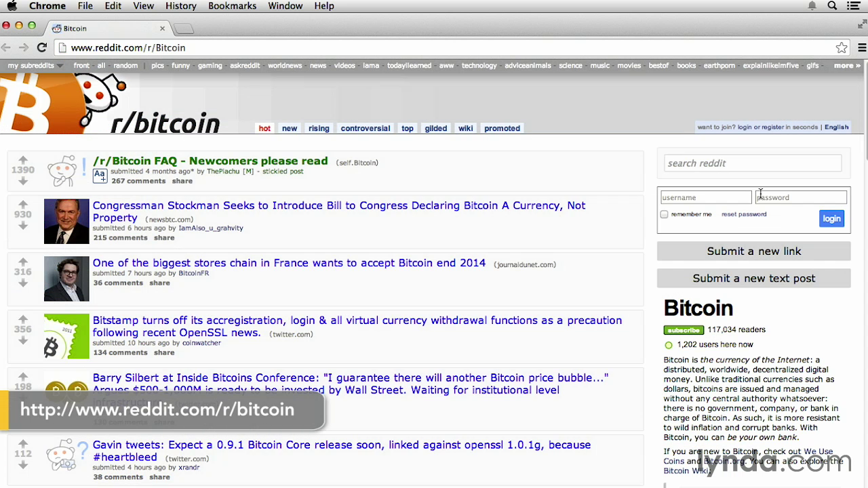Image resolution: width=868 pixels, height=488 pixels.
Task: Open the 'controversial' tab
Action: click(x=366, y=128)
